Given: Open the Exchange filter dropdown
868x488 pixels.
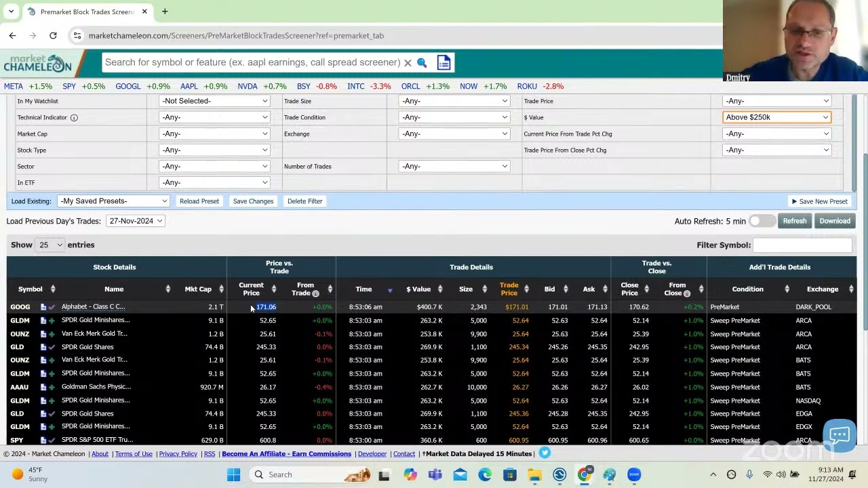Looking at the screenshot, I should pos(454,134).
